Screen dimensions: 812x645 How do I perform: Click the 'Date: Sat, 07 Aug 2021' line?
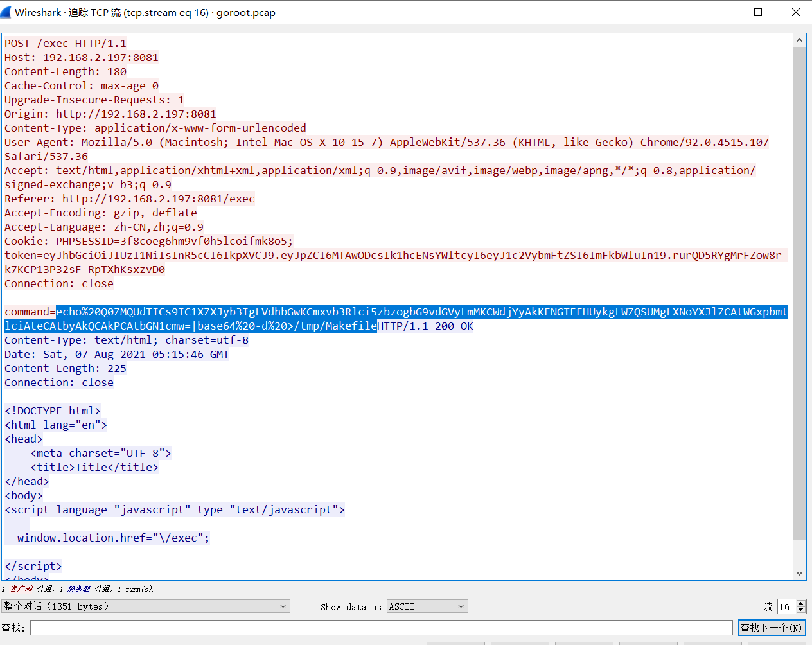tap(117, 354)
